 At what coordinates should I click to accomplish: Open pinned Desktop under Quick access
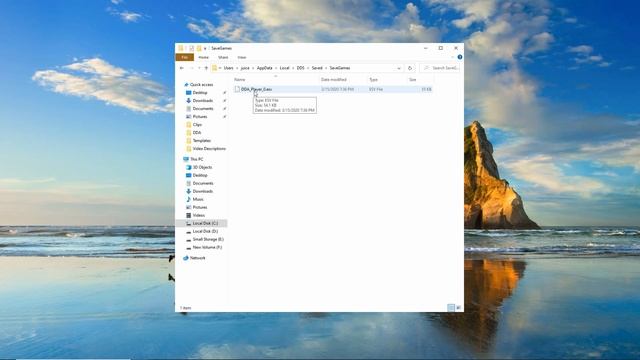[200, 93]
